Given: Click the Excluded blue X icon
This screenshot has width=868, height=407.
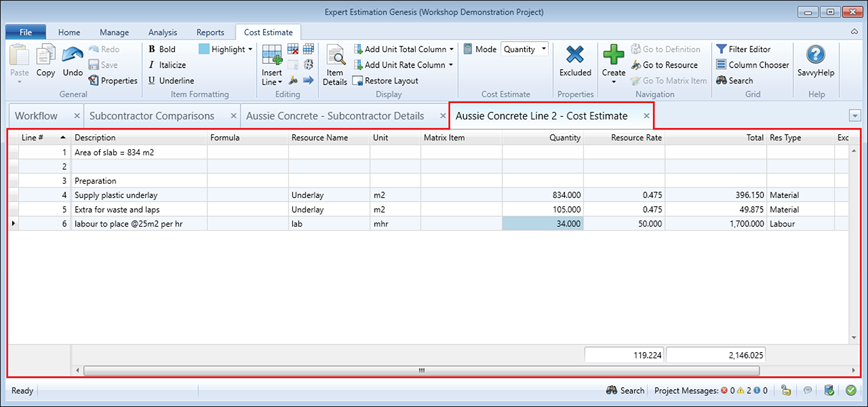Looking at the screenshot, I should (x=575, y=56).
